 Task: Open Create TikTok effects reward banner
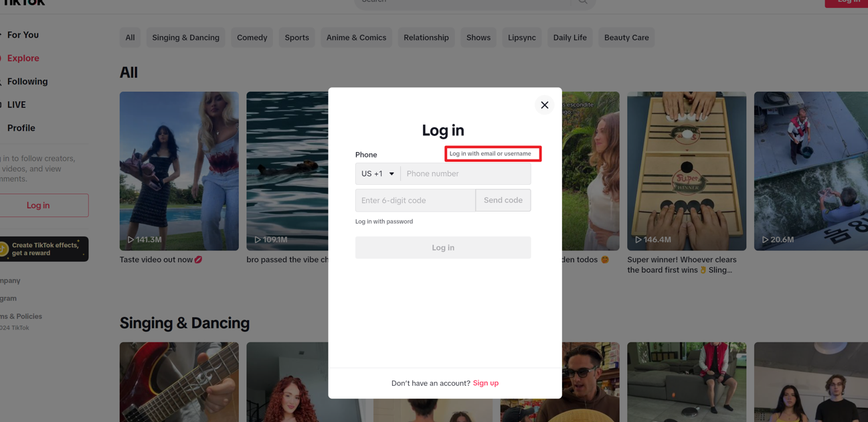coord(44,249)
